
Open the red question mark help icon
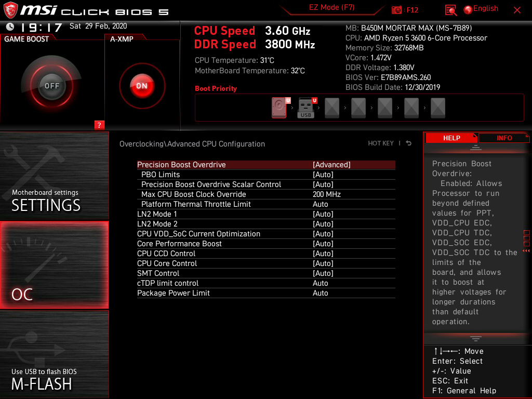pos(99,125)
